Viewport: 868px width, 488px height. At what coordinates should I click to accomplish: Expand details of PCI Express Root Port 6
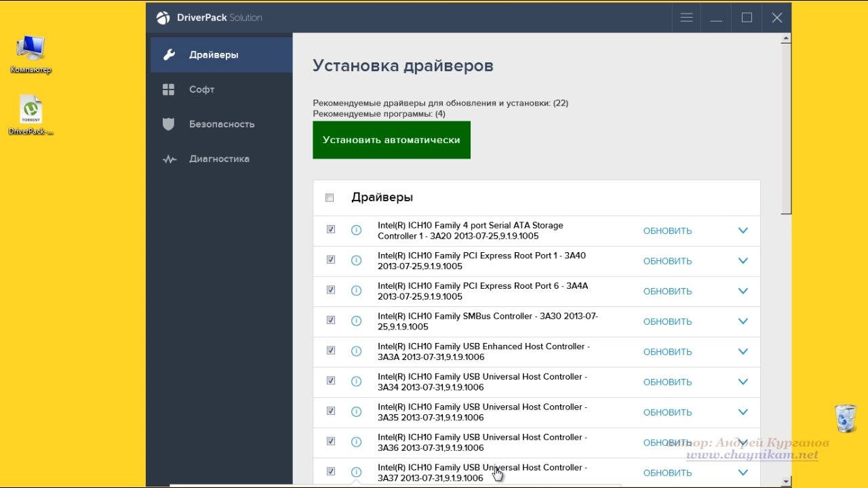coord(743,291)
